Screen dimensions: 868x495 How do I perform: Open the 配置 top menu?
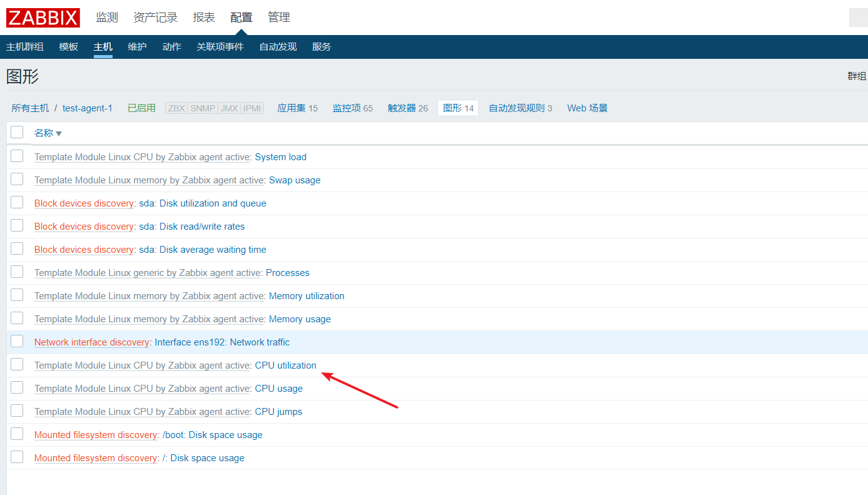(x=241, y=18)
